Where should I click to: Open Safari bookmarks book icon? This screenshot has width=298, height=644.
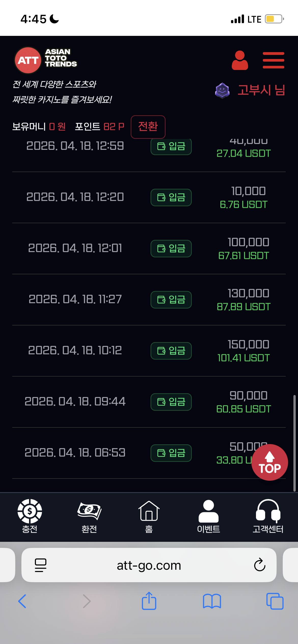coord(212,601)
